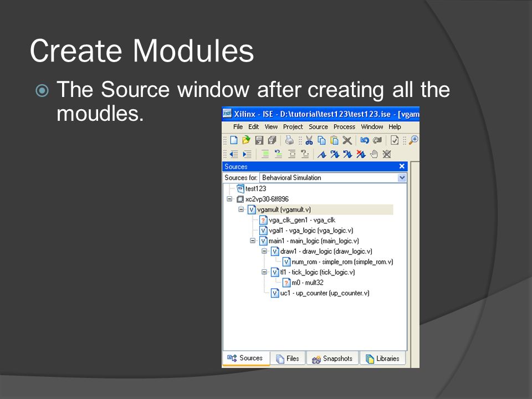
Task: Click the Redo icon
Action: [x=377, y=140]
